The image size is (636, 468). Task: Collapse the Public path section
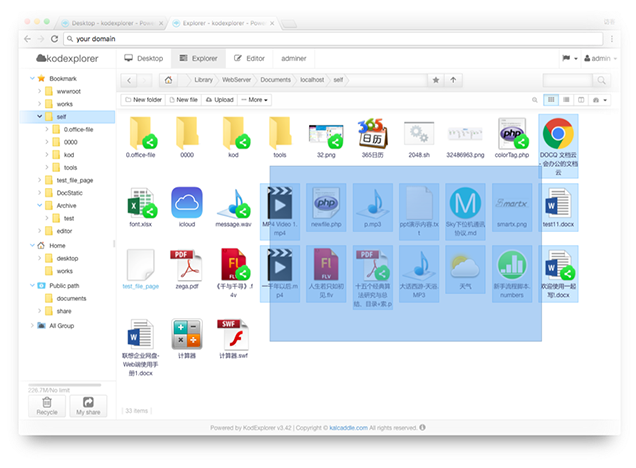(x=32, y=286)
